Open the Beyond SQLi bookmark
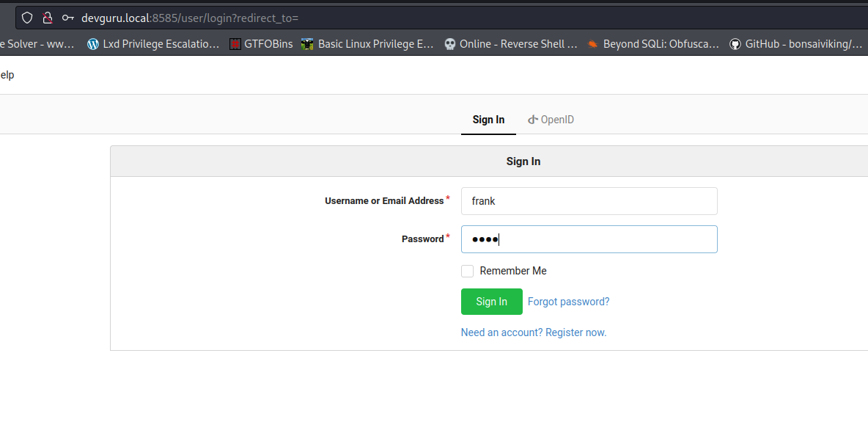 pyautogui.click(x=653, y=44)
